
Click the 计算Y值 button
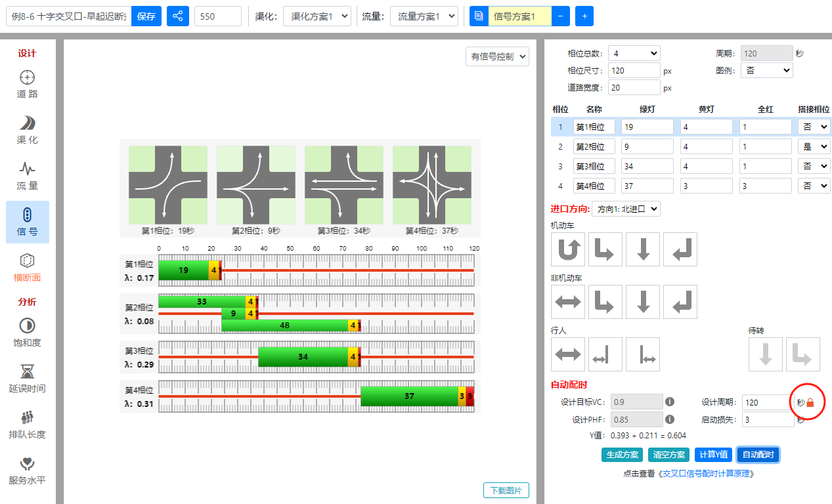click(x=713, y=455)
